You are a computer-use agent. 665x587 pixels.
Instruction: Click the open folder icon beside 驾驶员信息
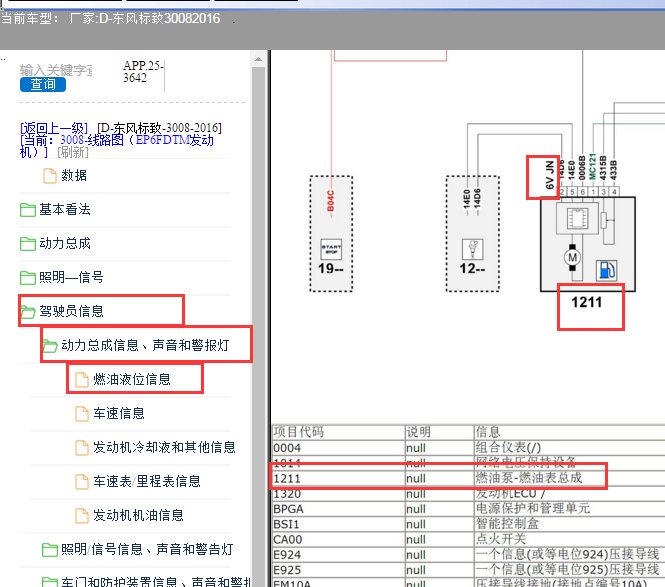click(28, 312)
